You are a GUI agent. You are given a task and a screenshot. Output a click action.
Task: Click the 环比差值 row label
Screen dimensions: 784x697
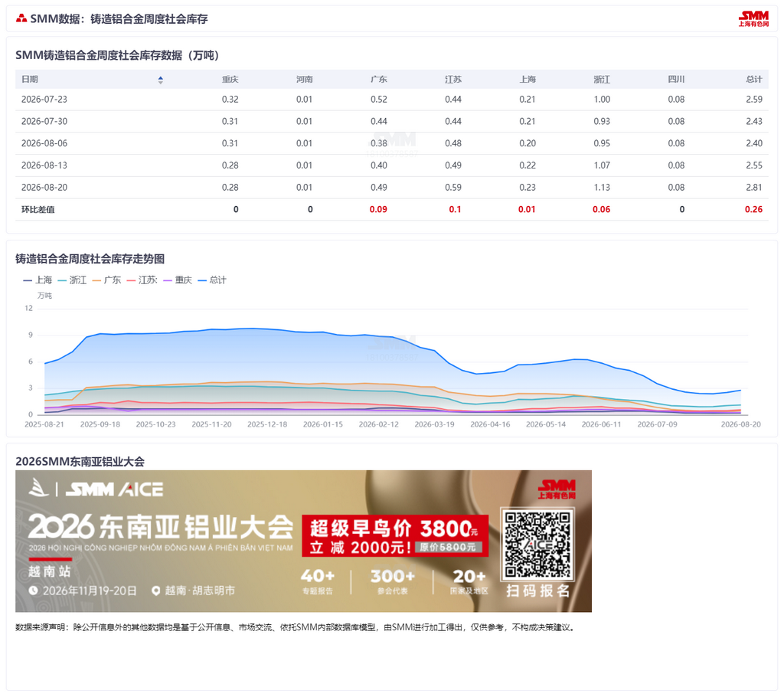[x=38, y=209]
